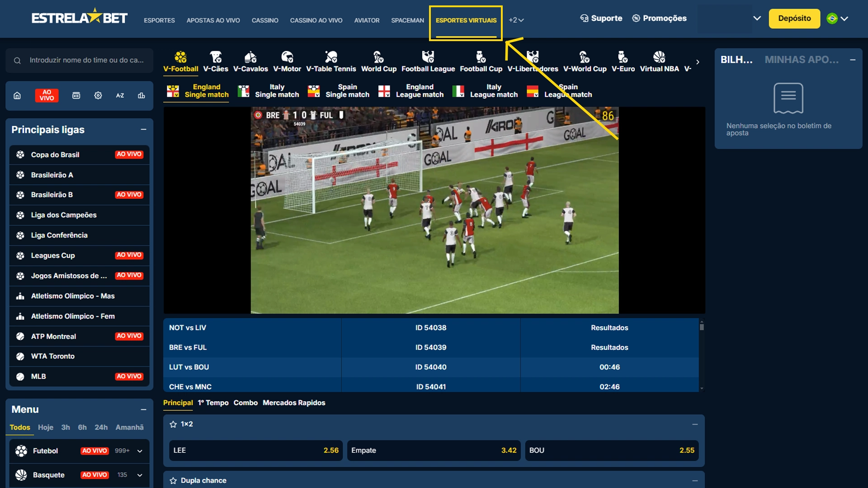Switch to Combo market tab

coord(245,403)
